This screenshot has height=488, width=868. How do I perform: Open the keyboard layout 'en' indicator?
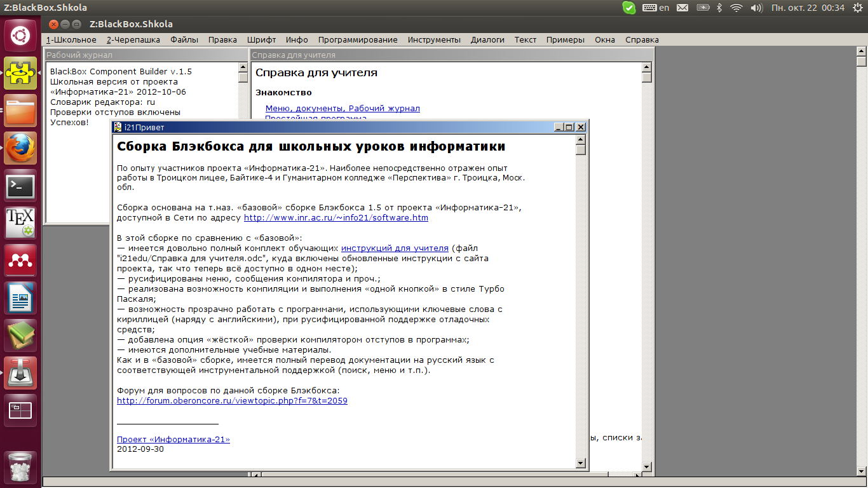[656, 8]
